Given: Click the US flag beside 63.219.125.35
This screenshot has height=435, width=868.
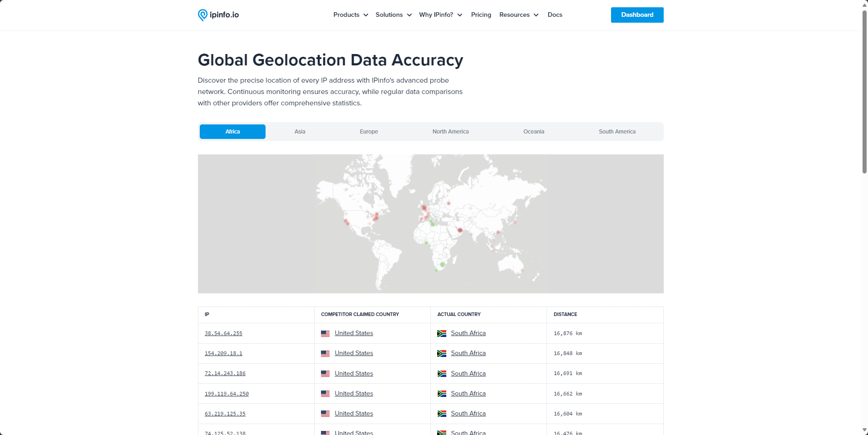Looking at the screenshot, I should point(325,413).
